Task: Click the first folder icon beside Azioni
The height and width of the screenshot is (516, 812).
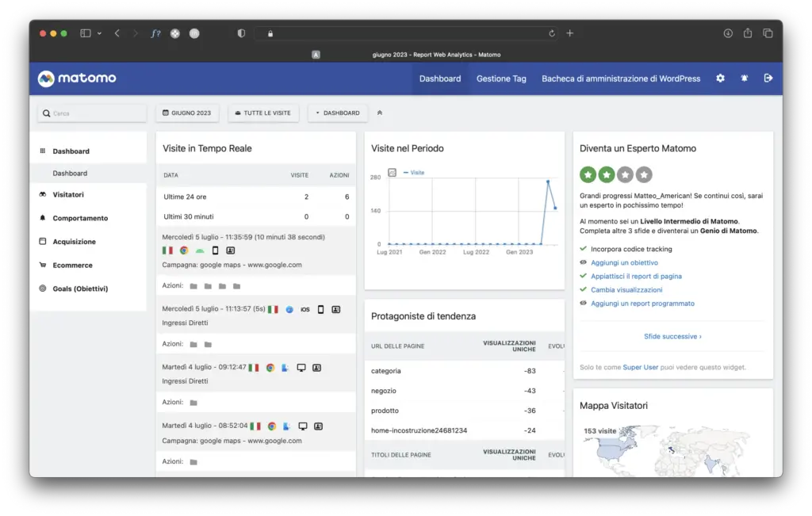Action: tap(193, 286)
